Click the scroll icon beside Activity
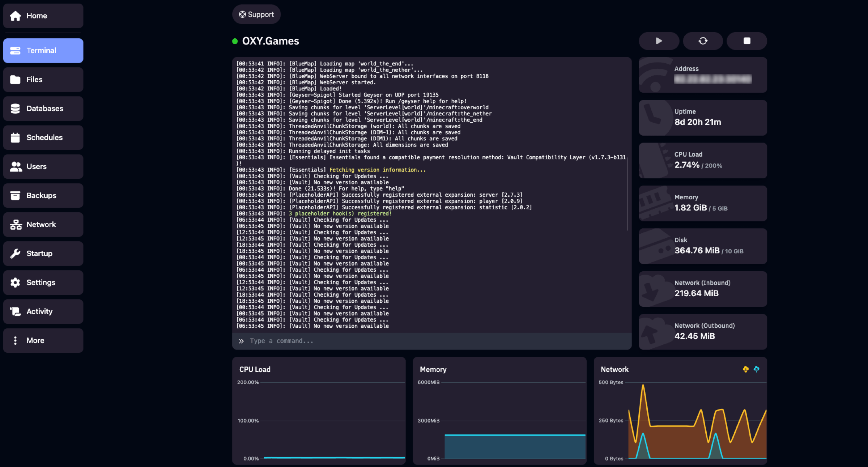The image size is (868, 467). (x=15, y=311)
